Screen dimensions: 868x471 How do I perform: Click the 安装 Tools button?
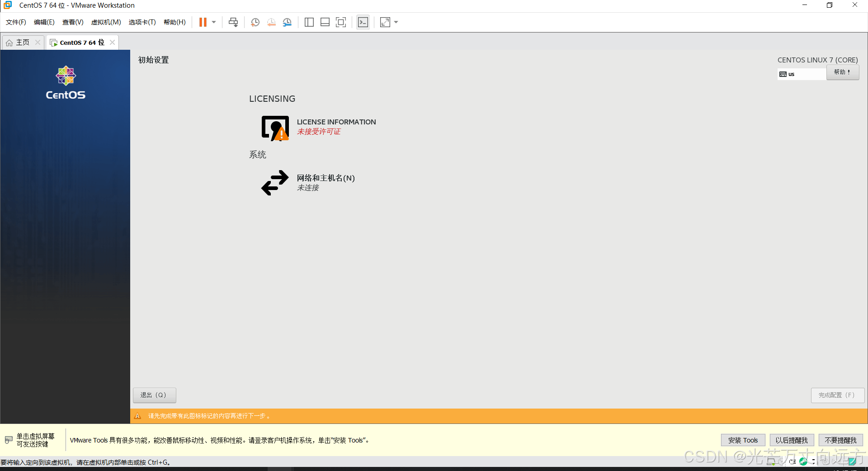[743, 440]
